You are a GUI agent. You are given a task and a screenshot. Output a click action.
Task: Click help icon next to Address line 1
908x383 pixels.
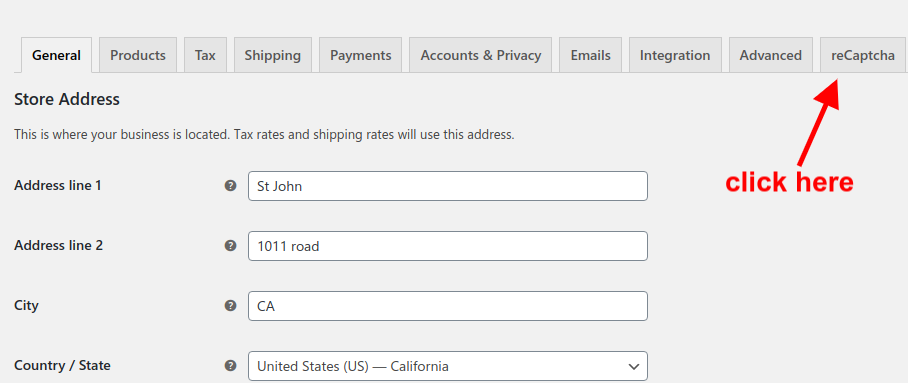(x=230, y=186)
